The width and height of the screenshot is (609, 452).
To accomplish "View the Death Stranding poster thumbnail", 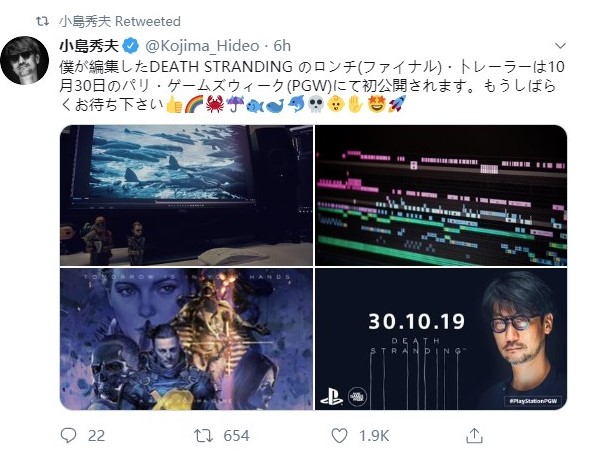I will tap(186, 339).
